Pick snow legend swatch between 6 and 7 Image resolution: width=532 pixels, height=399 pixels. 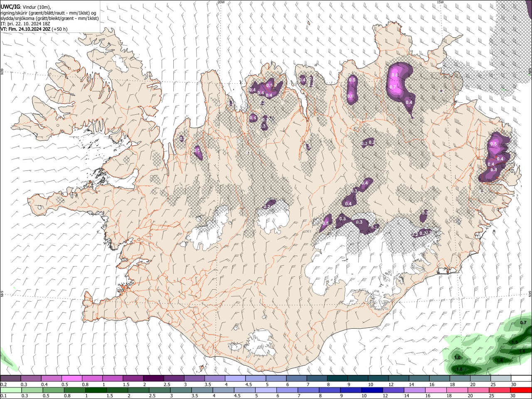click(x=296, y=379)
